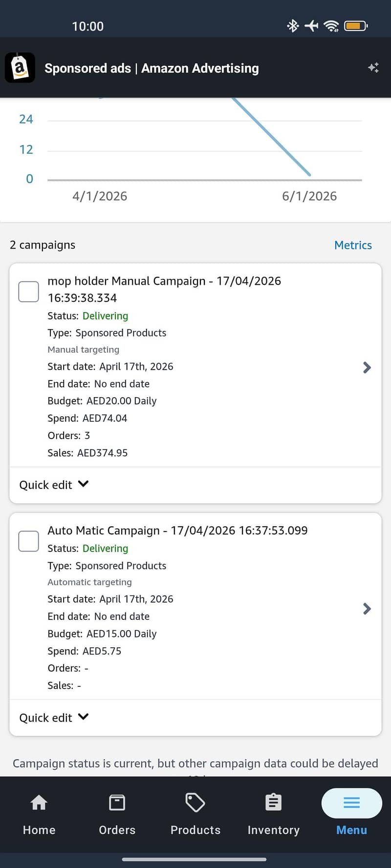Tap the chart line endpoint near 6/1/2026
The height and width of the screenshot is (868, 391).
pos(309,174)
